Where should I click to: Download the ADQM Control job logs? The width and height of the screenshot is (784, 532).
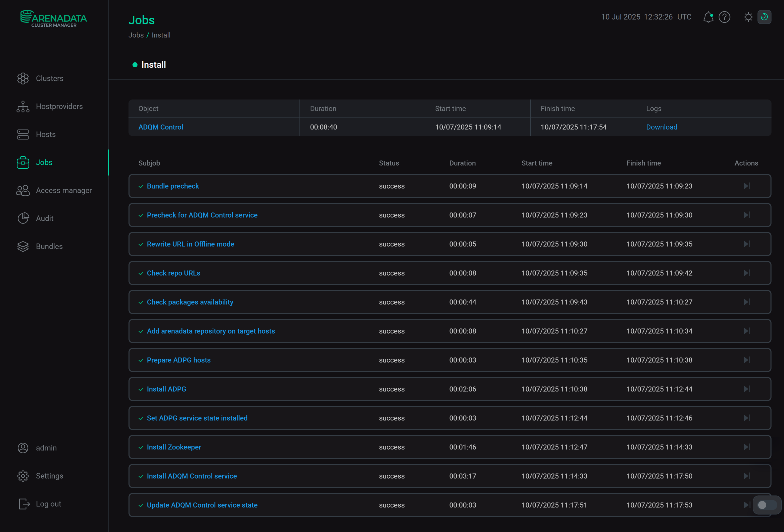point(661,127)
